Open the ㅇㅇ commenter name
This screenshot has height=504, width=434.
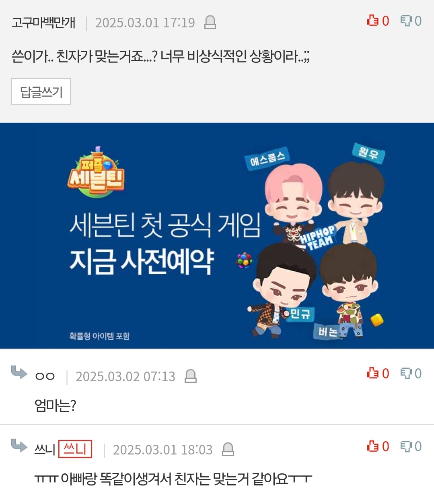(45, 376)
